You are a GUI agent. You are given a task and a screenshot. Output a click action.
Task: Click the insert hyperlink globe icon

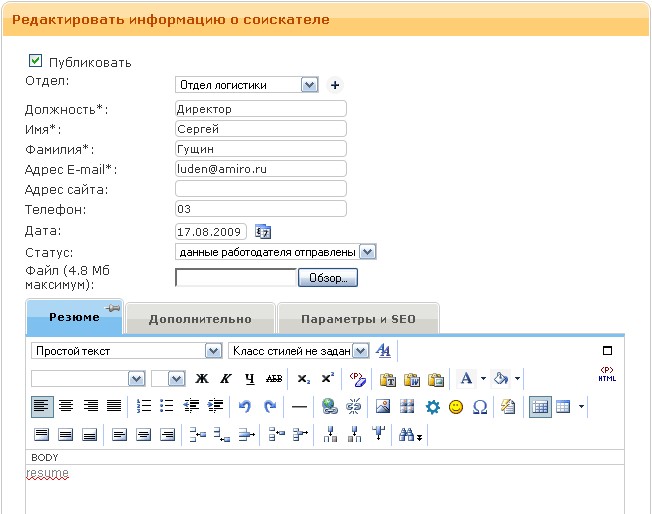[x=329, y=407]
